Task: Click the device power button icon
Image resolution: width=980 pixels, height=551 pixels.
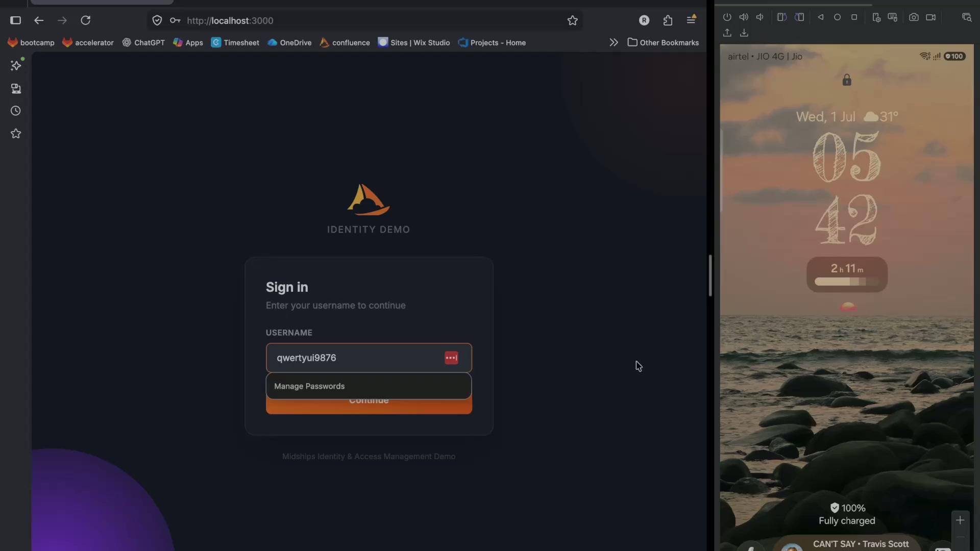Action: click(x=727, y=17)
